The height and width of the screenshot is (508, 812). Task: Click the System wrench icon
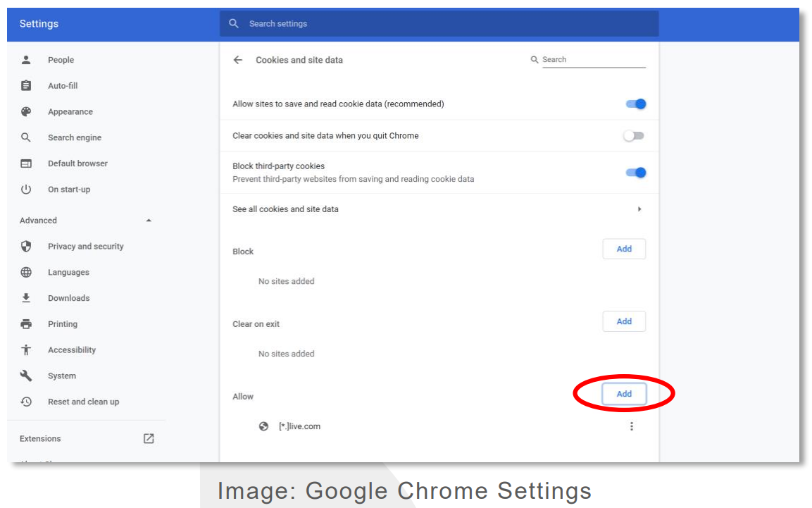(x=26, y=376)
